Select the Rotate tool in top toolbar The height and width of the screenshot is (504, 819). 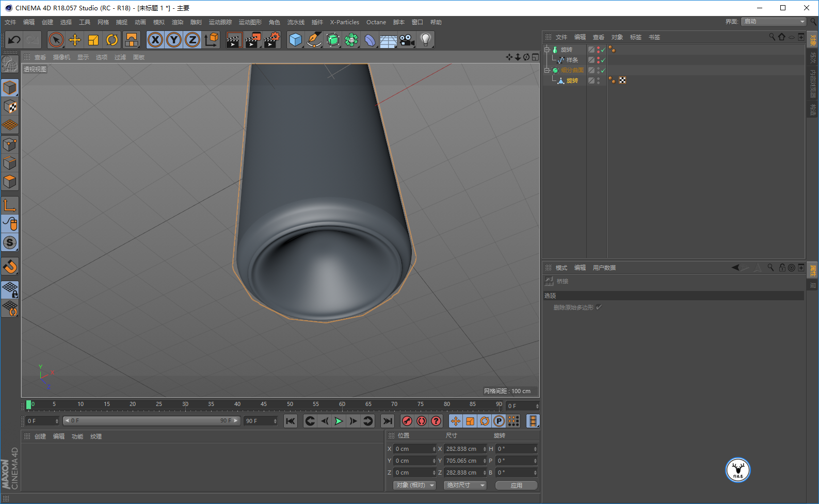tap(112, 40)
